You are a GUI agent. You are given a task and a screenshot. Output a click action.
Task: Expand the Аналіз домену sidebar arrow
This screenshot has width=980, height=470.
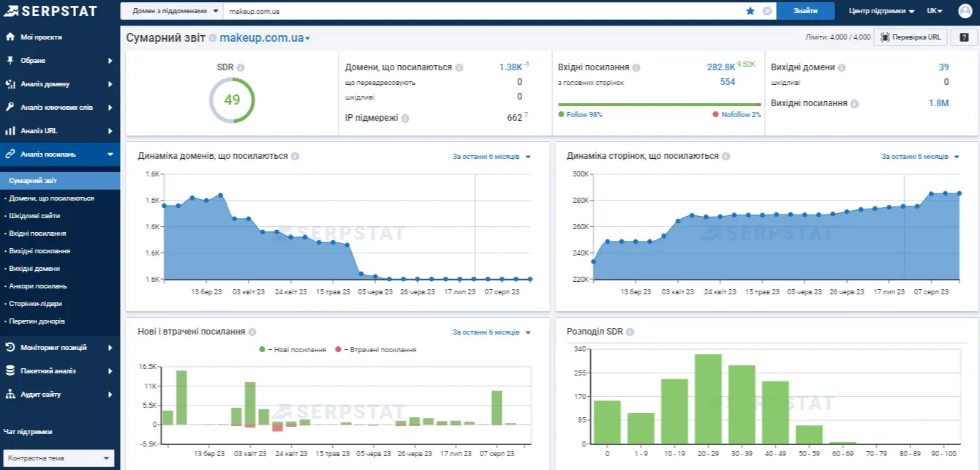110,84
